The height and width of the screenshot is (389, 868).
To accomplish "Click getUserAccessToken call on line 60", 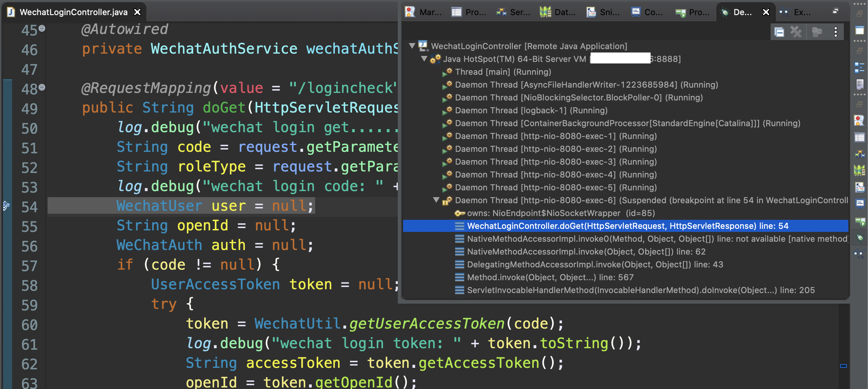I will 427,324.
